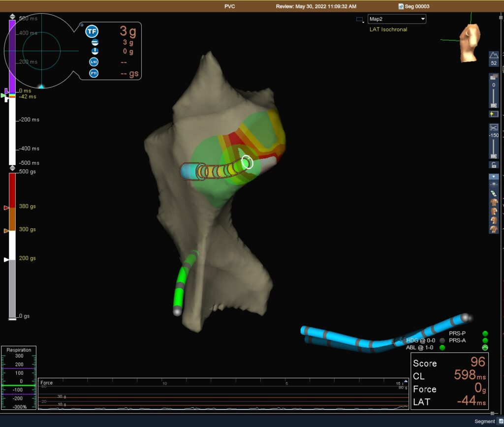This screenshot has height=427, width=504.
Task: Click the TF total force icon
Action: coord(92,32)
